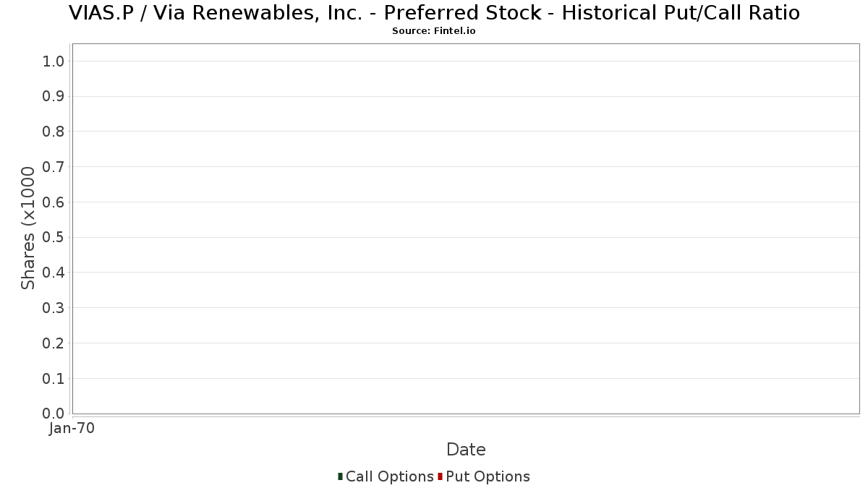Toggle the Call Options legend label
This screenshot has height=488, width=868.
(x=389, y=476)
